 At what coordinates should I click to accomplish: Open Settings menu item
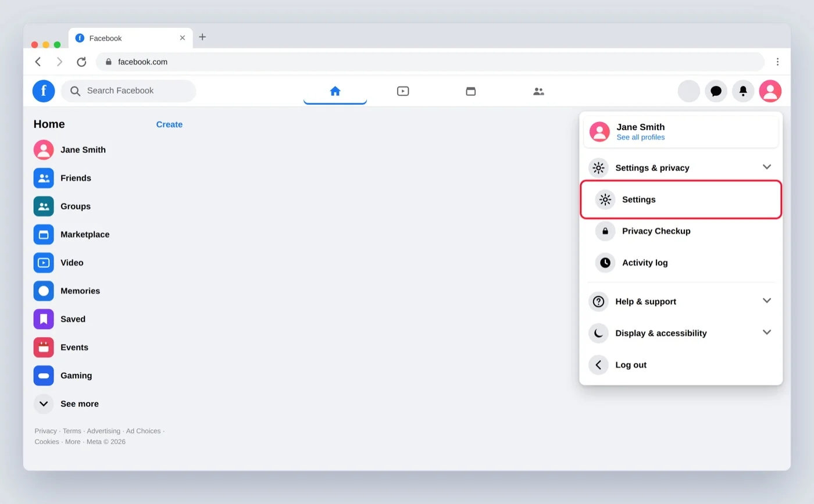(681, 199)
